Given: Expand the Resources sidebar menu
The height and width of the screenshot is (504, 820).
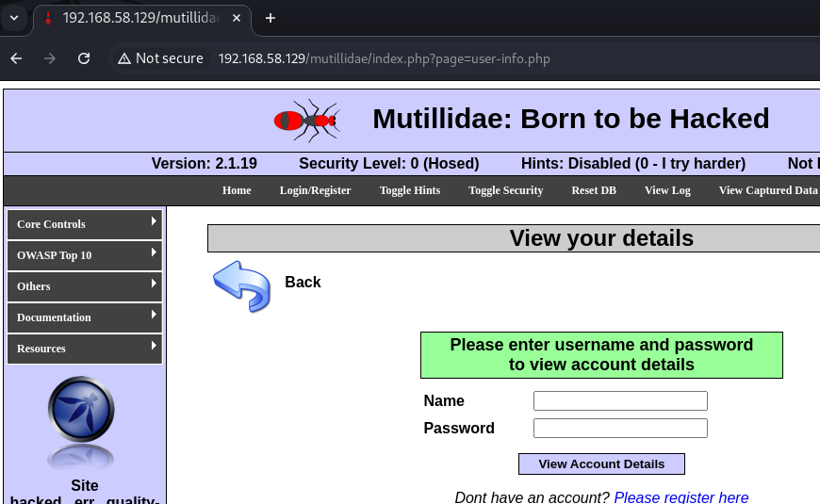Looking at the screenshot, I should point(85,349).
